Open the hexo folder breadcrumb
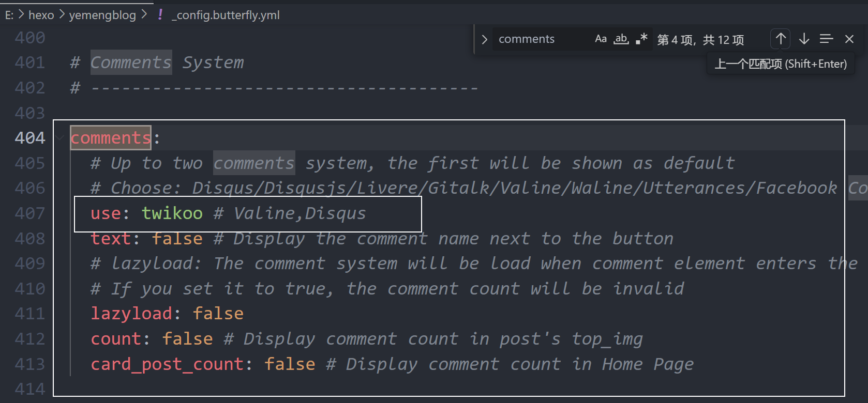Image resolution: width=868 pixels, height=403 pixels. [x=41, y=15]
